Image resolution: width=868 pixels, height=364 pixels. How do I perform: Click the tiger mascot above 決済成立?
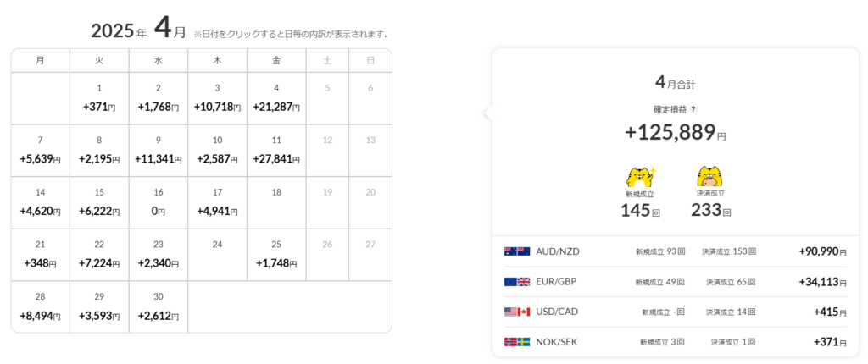(x=711, y=176)
